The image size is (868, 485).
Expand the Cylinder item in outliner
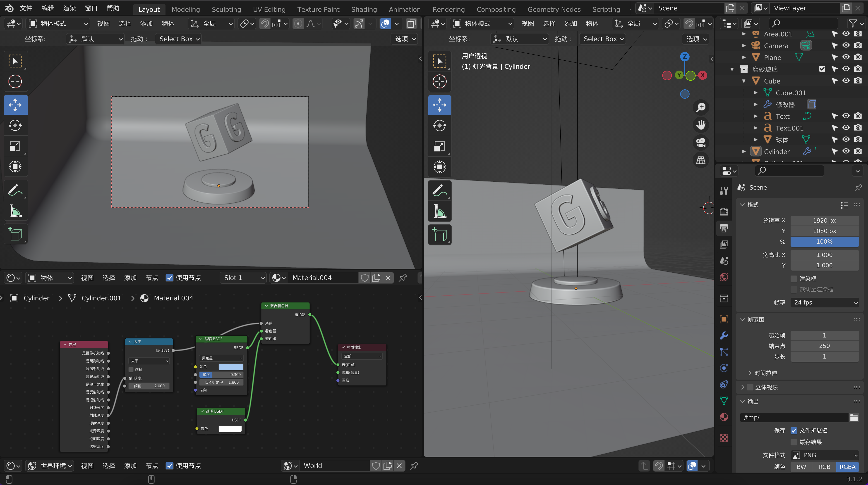point(744,152)
